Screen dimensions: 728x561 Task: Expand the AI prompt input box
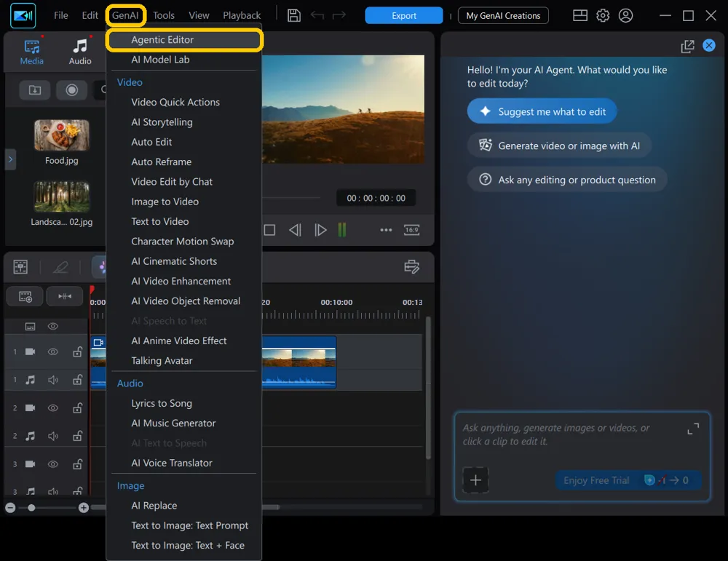(693, 429)
